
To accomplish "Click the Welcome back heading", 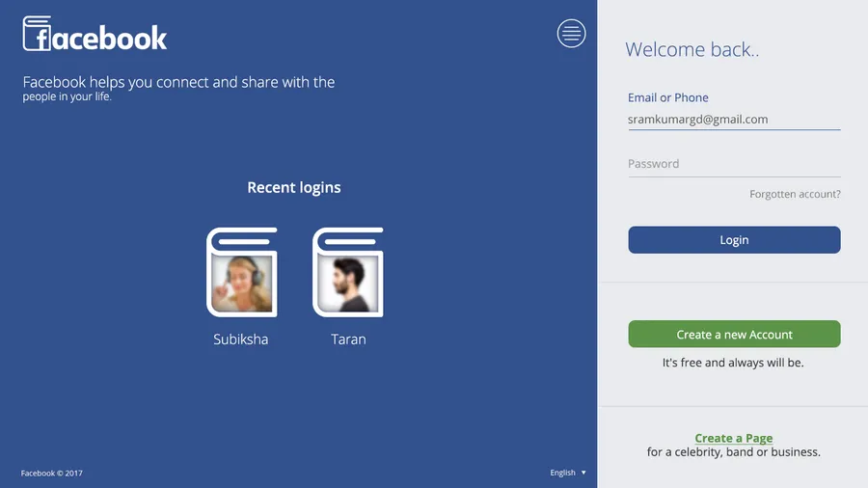I will tap(692, 49).
